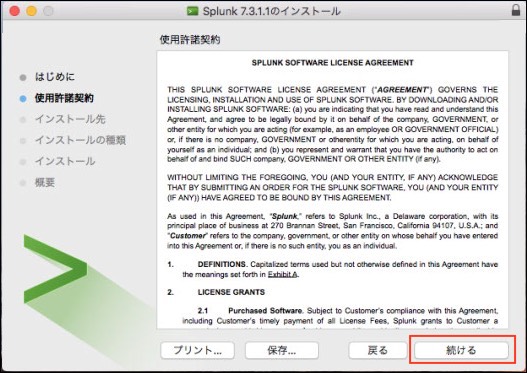
Task: Click the gray bullet beside はじめに
Action: (x=23, y=78)
